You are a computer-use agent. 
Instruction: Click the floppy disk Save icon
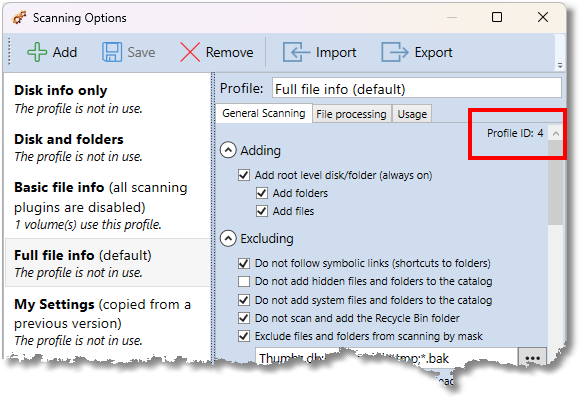tap(112, 52)
